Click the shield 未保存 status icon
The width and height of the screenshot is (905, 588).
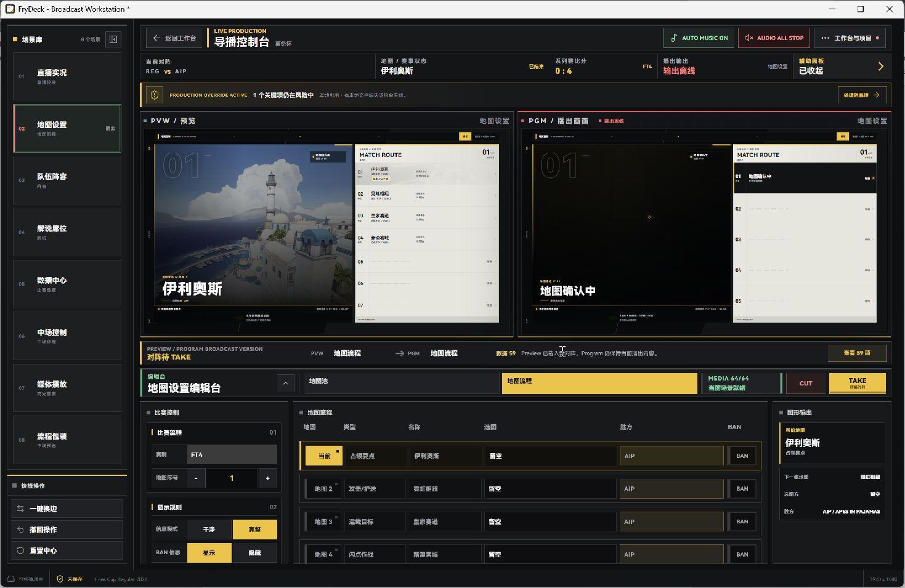(x=60, y=579)
